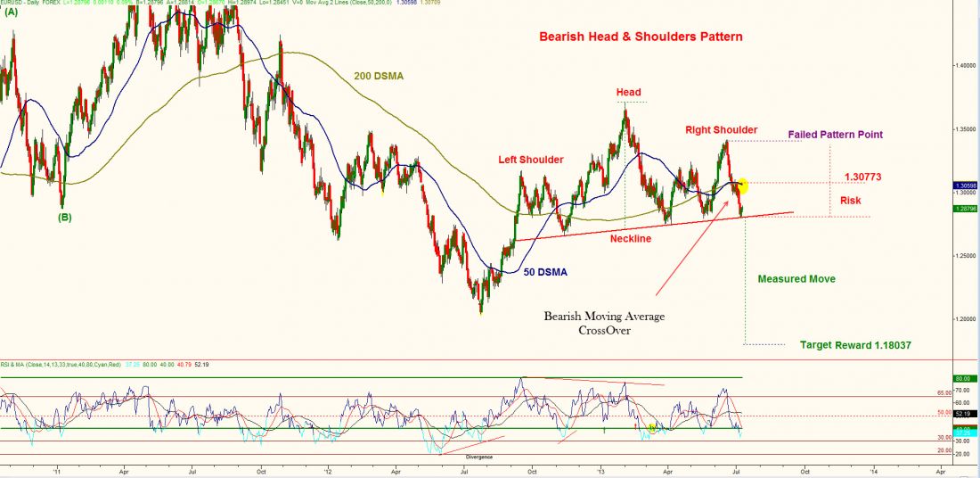
Task: Select the "Head" annotation label
Action: click(x=628, y=92)
